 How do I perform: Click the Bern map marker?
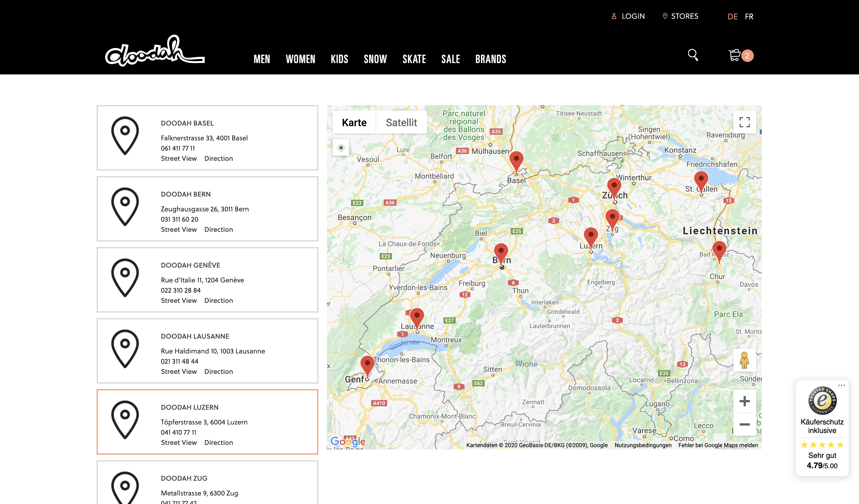pyautogui.click(x=501, y=255)
